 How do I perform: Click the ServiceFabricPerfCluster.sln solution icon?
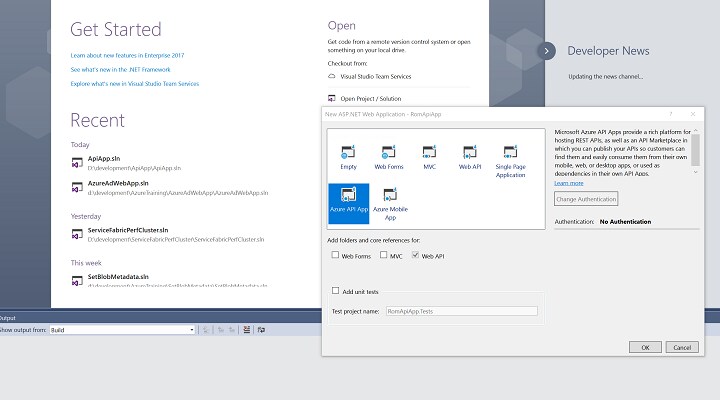coord(77,234)
